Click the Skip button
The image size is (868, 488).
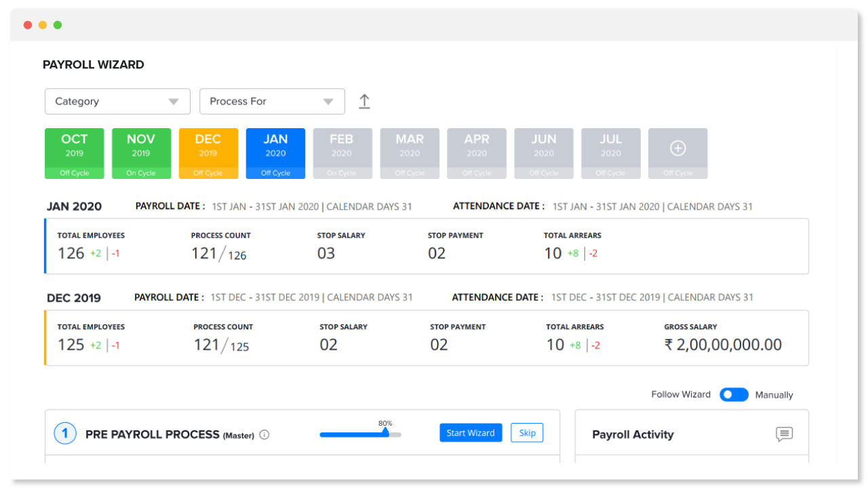tap(527, 433)
